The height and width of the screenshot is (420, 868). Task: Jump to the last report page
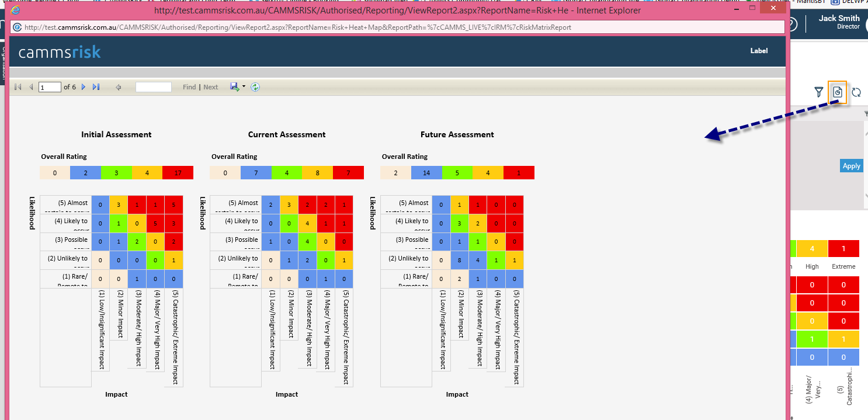click(96, 87)
